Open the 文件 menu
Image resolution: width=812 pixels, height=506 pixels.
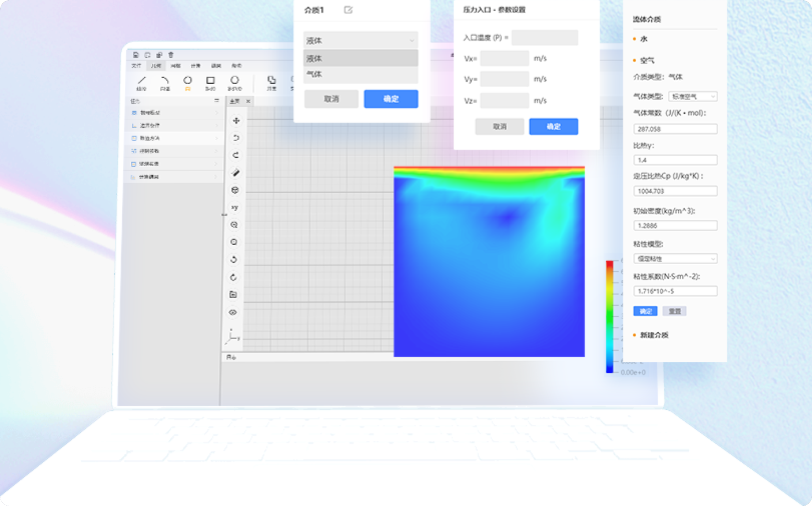click(x=136, y=66)
